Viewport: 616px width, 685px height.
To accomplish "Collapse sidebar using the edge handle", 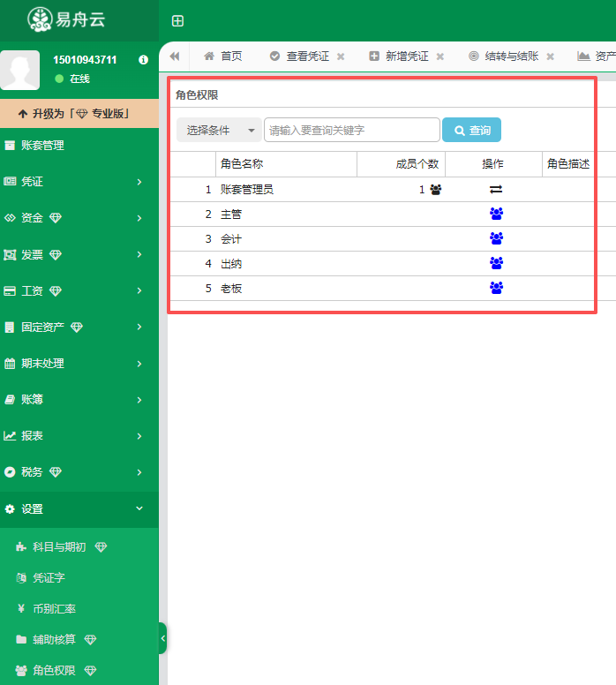I will pos(162,638).
